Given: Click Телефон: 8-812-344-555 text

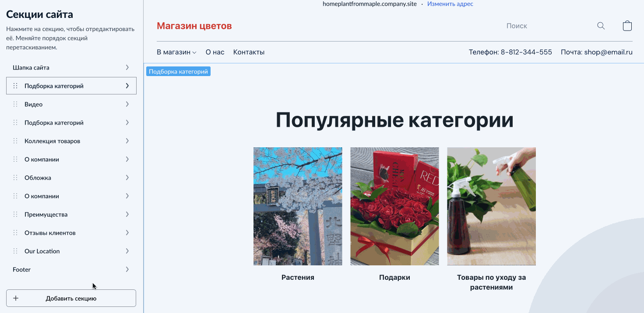Looking at the screenshot, I should (510, 52).
